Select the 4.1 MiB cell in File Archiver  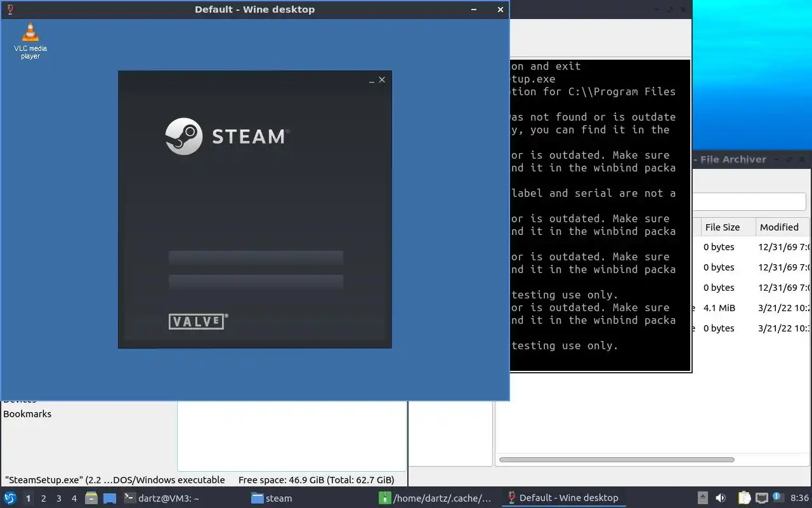click(719, 308)
